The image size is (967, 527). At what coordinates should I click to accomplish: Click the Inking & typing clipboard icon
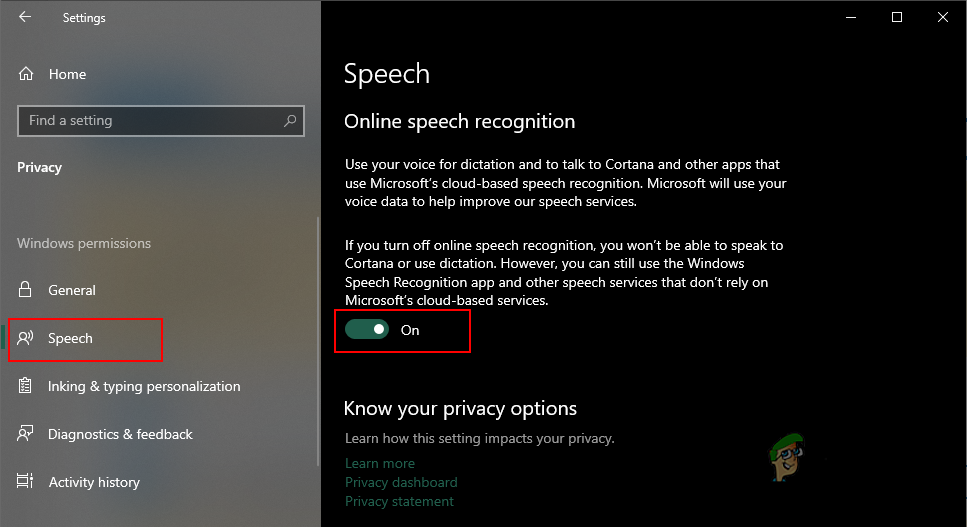(25, 386)
